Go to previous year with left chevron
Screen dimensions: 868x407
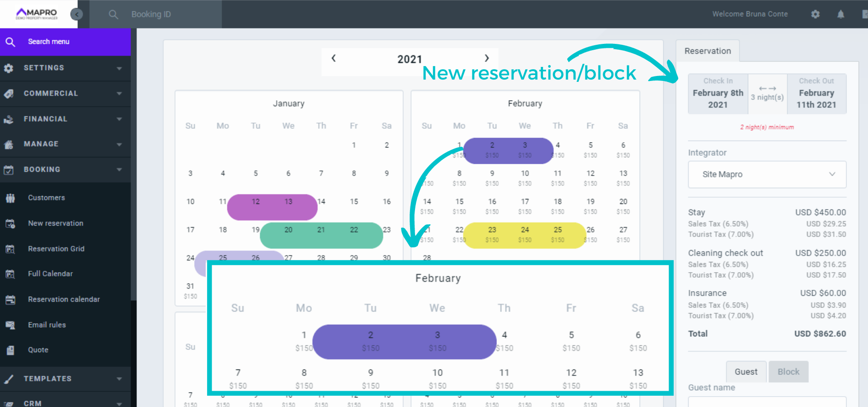point(334,58)
